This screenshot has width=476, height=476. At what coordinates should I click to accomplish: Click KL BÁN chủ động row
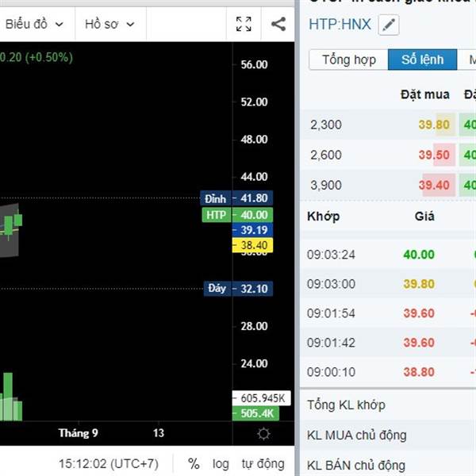(x=388, y=465)
